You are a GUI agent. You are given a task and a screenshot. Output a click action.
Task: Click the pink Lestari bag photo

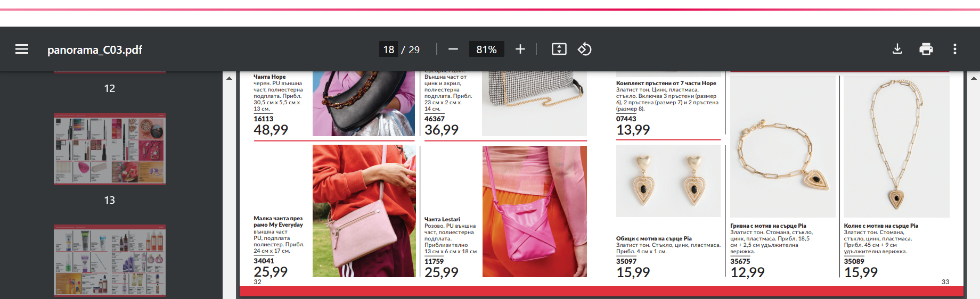tap(535, 211)
